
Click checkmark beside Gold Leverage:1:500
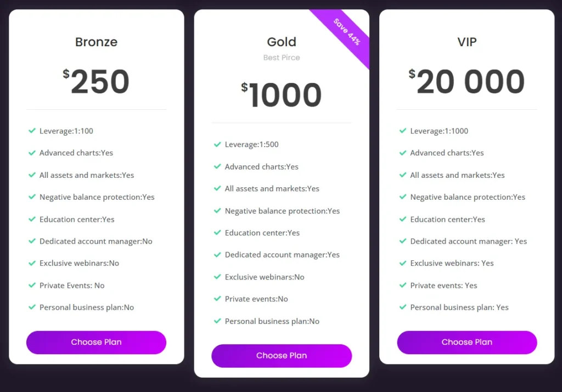tap(217, 144)
